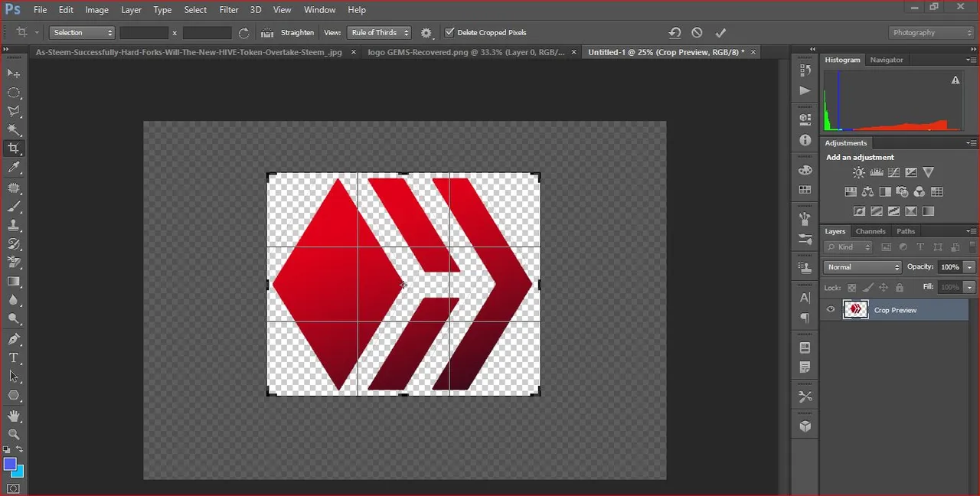Viewport: 980px width, 496px height.
Task: Switch to logo GEMS-Recovered.png document tab
Action: coord(466,52)
